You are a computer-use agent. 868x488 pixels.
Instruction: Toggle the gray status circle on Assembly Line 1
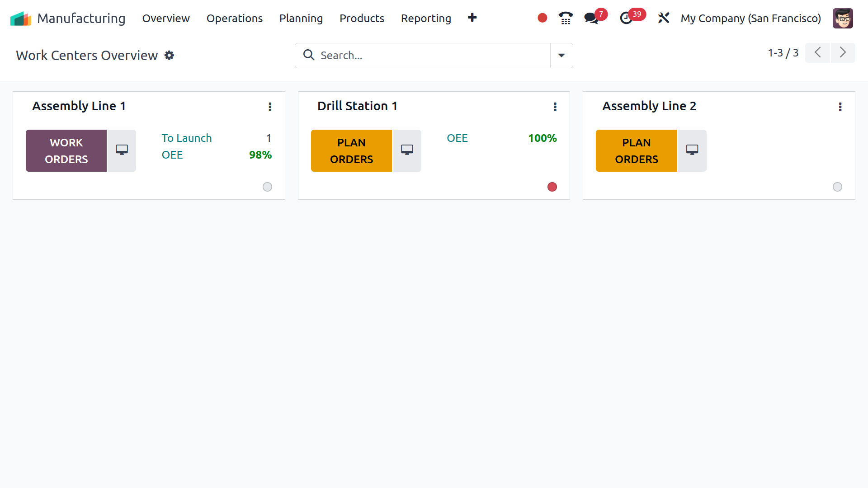pyautogui.click(x=267, y=187)
